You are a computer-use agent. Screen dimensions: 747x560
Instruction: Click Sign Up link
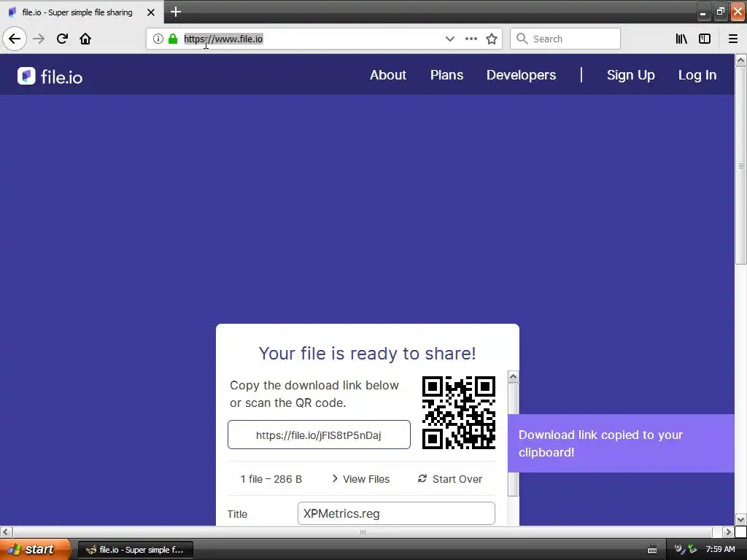point(630,75)
